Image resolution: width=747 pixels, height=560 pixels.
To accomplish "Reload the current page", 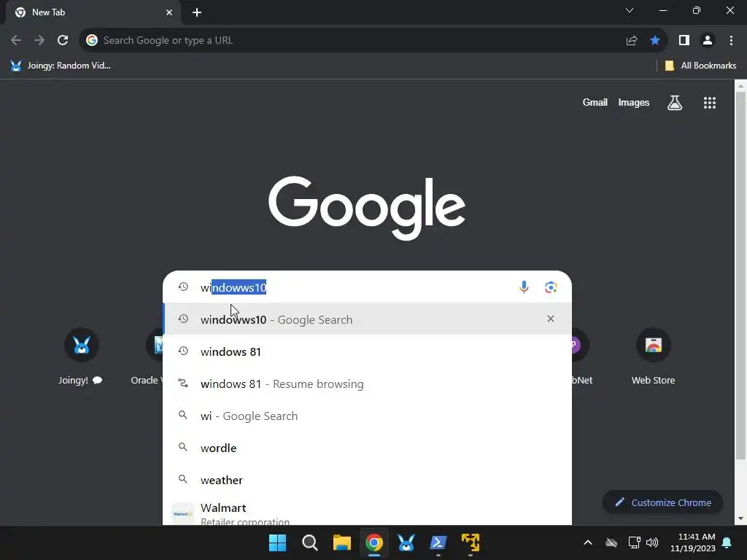I will click(63, 41).
